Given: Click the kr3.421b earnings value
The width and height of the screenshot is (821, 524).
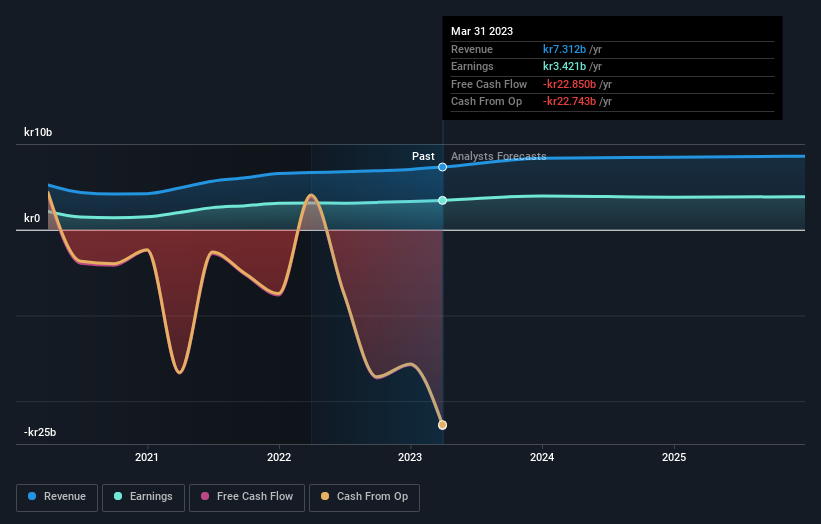Looking at the screenshot, I should click(564, 66).
